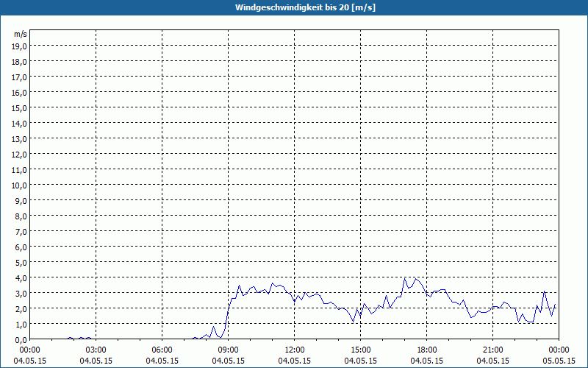The height and width of the screenshot is (368, 588).
Task: Click the '18,0' y-axis label
Action: 19,62
